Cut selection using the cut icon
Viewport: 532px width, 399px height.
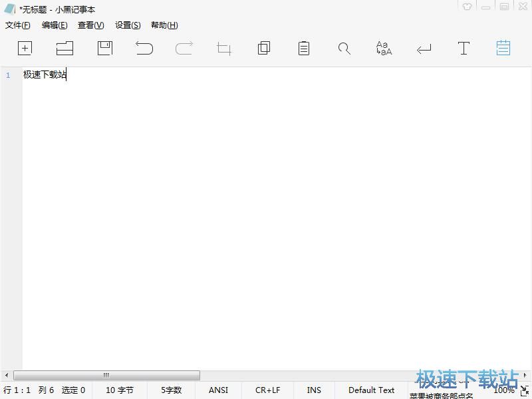point(224,49)
